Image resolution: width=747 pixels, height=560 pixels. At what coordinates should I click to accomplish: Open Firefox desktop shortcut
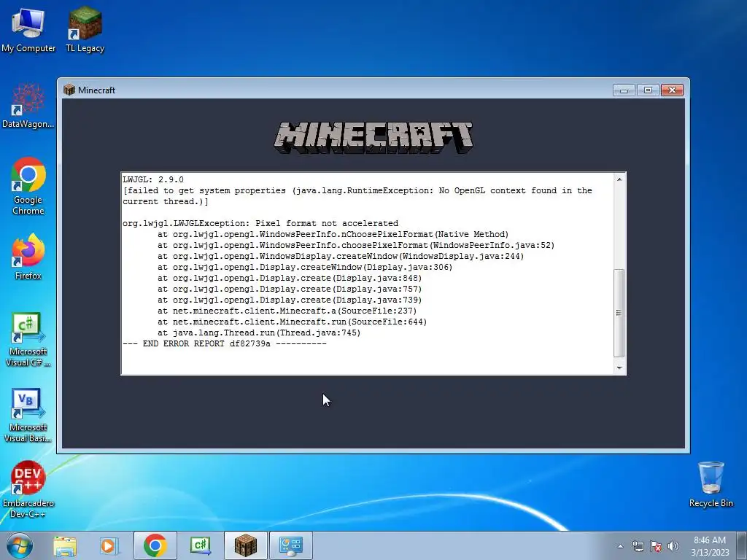click(x=28, y=257)
